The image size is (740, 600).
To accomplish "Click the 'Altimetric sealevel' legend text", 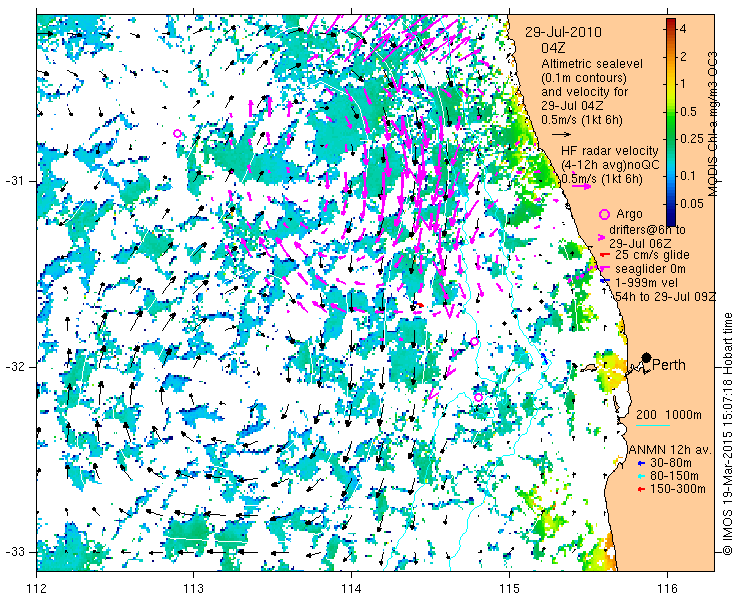I will click(592, 64).
